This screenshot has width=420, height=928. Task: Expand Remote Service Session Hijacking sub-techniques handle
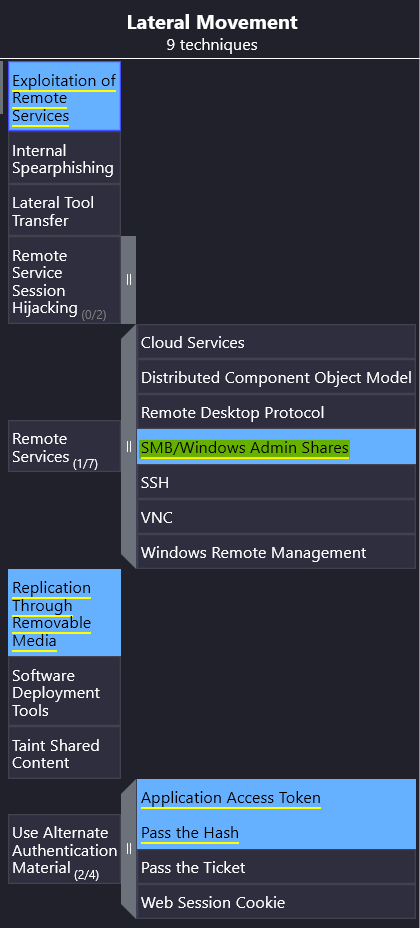(x=128, y=280)
